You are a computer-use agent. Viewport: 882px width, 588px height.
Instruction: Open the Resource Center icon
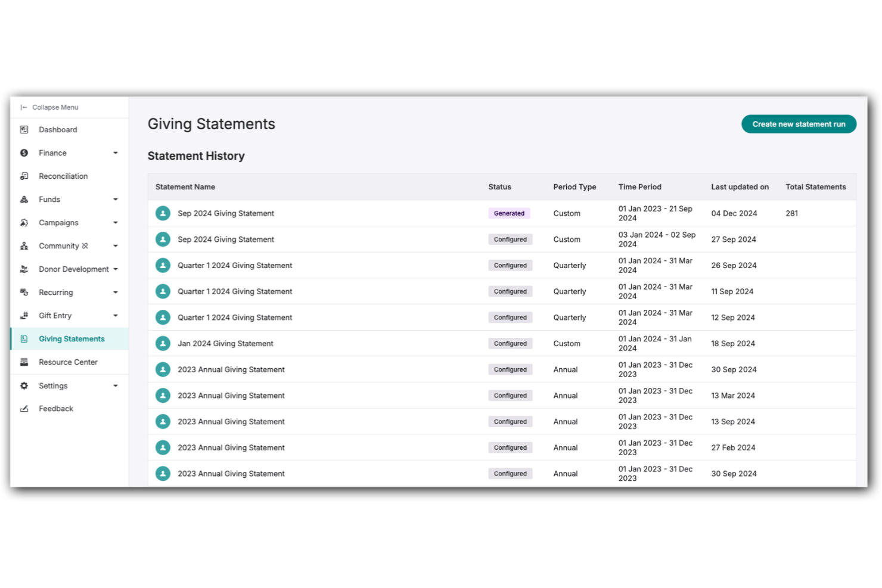(x=24, y=362)
